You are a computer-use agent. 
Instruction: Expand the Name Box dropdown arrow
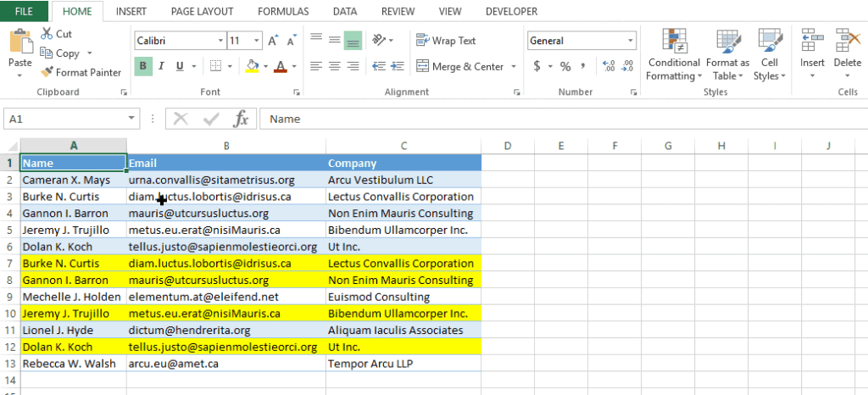pos(132,120)
